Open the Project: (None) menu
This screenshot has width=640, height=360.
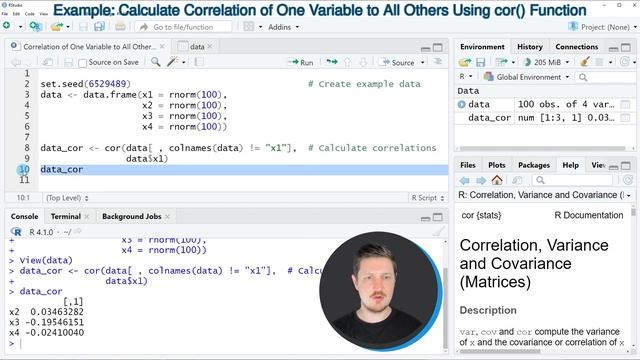click(602, 27)
